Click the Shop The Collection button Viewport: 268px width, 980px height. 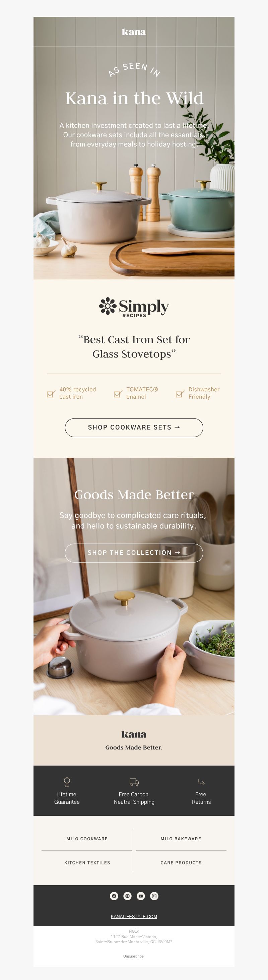point(134,553)
